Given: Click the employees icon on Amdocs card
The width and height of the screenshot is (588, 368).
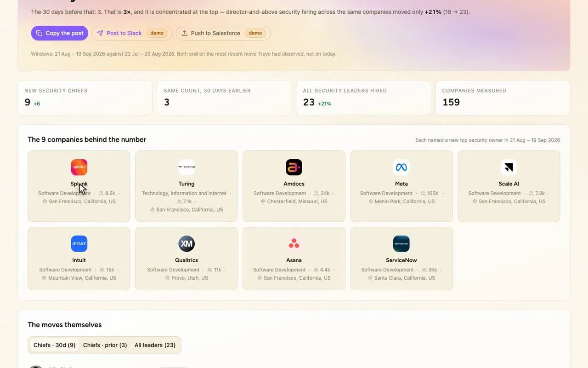Looking at the screenshot, I should pyautogui.click(x=317, y=194).
